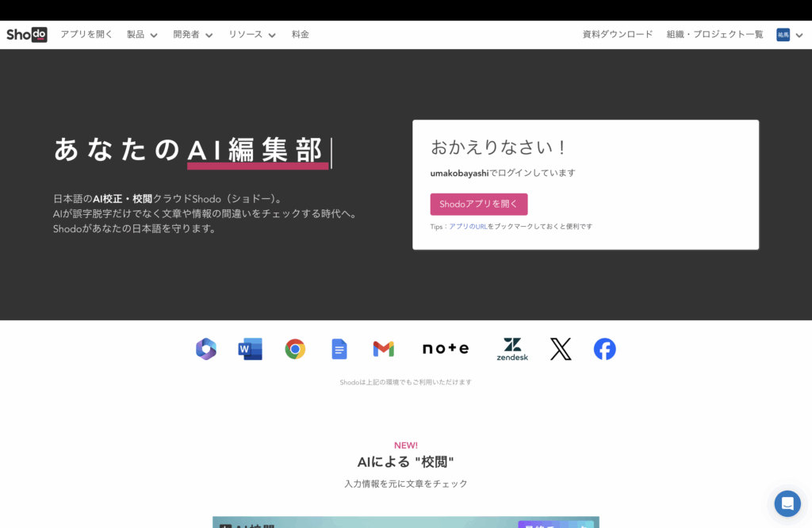This screenshot has width=812, height=528.
Task: Open the 資料ダウンロード link
Action: tap(618, 35)
